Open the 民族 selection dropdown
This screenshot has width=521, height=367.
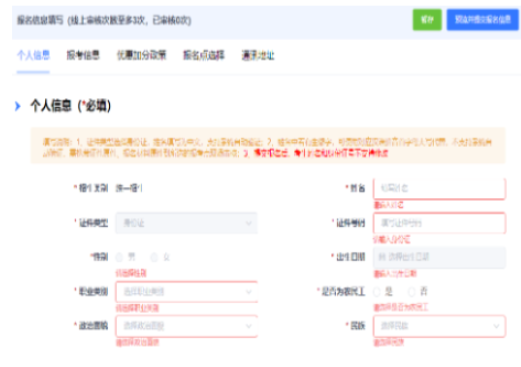coord(439,326)
